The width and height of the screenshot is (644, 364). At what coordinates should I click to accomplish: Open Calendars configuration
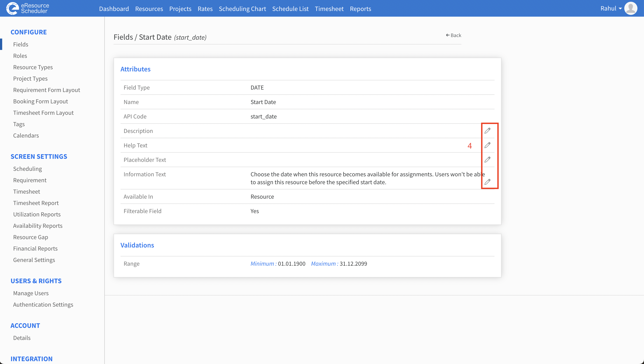pyautogui.click(x=26, y=136)
